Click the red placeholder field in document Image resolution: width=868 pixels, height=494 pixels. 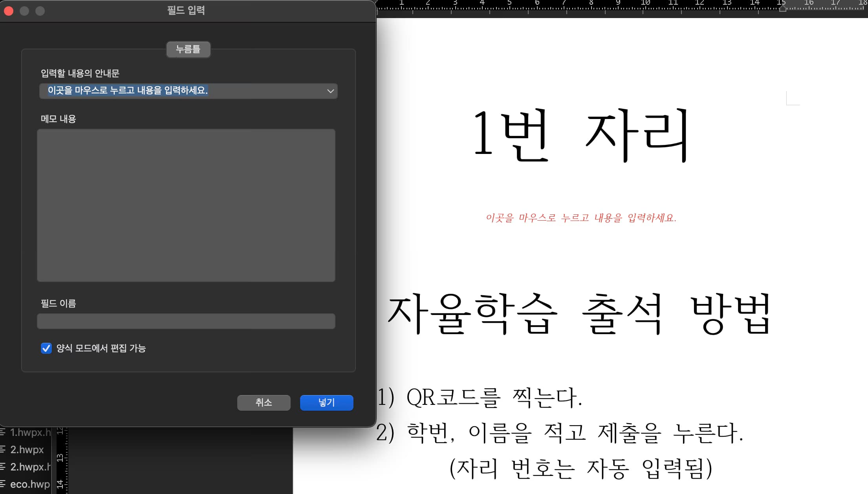(x=581, y=218)
